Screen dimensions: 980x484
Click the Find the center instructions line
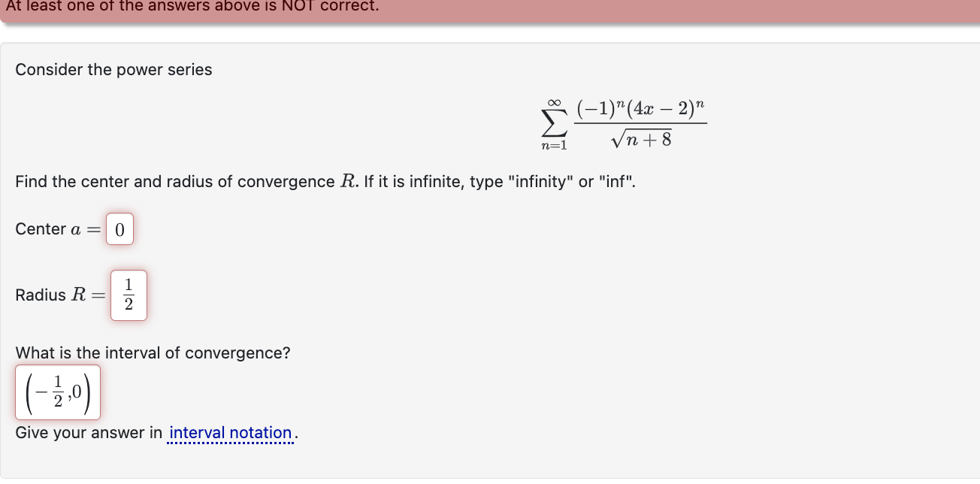click(323, 181)
